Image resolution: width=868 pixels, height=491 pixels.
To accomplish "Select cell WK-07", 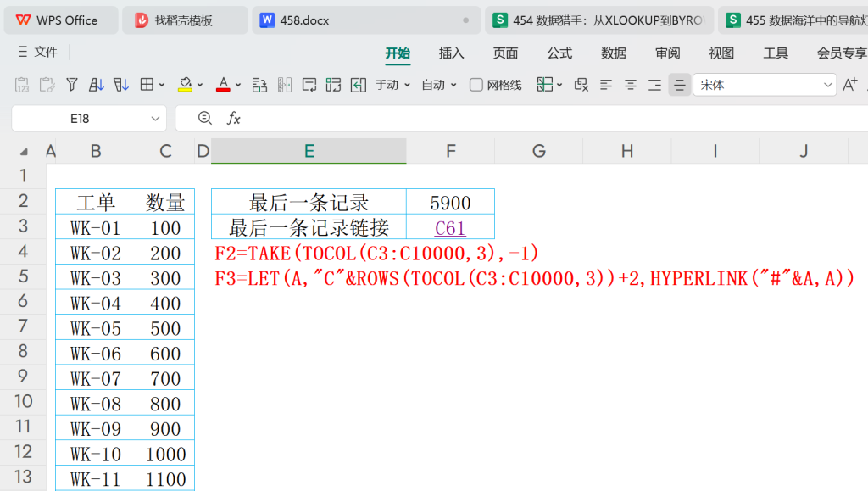I will point(96,378).
